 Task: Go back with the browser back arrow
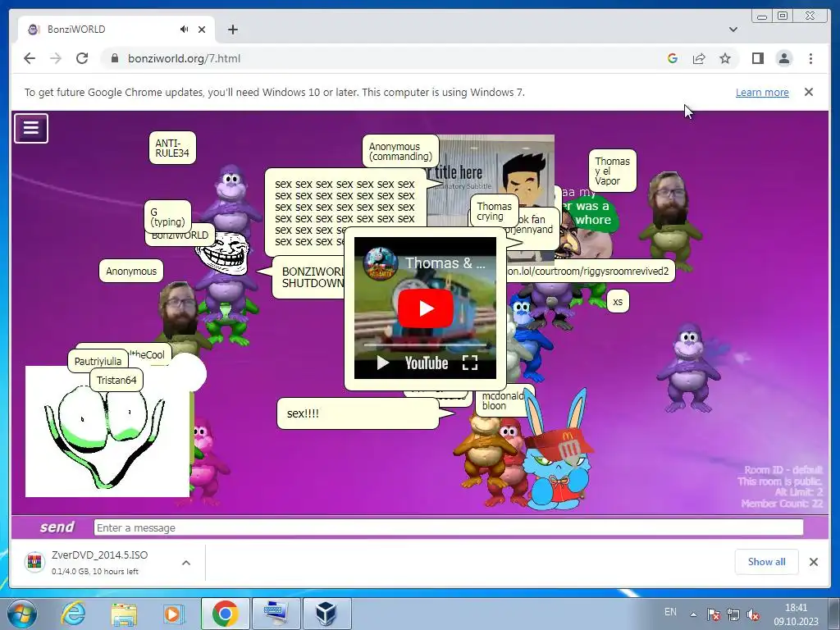[30, 58]
